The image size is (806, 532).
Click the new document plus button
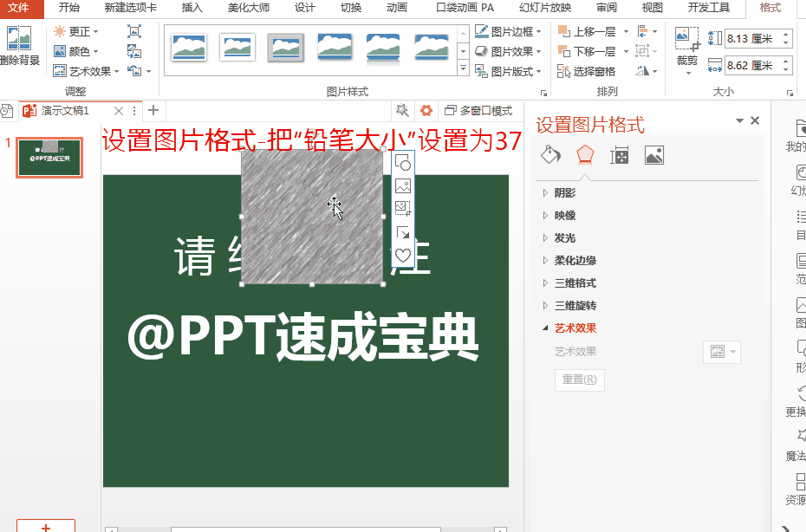153,111
